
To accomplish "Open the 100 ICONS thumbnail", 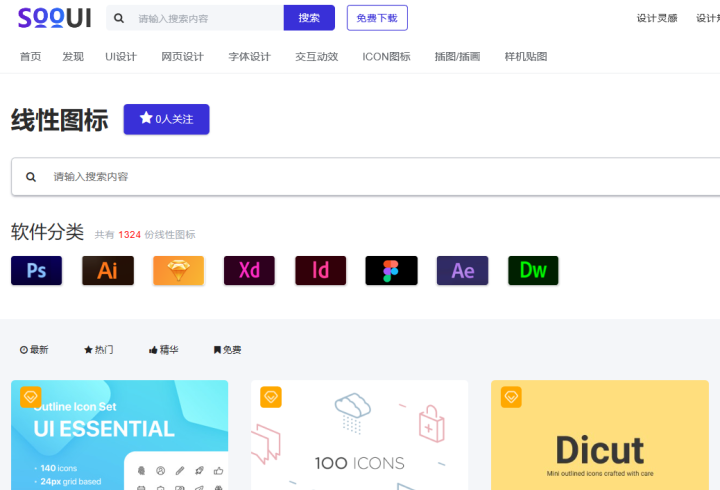I will 360,435.
